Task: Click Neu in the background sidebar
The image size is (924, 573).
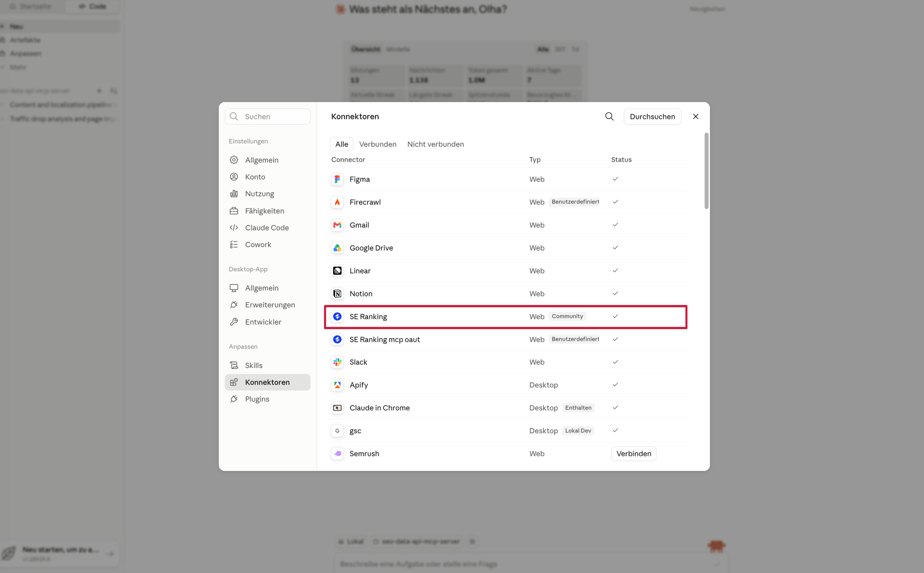Action: (x=60, y=26)
